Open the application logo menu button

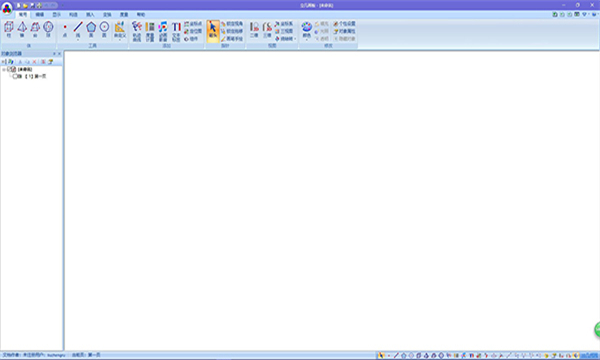pos(7,8)
